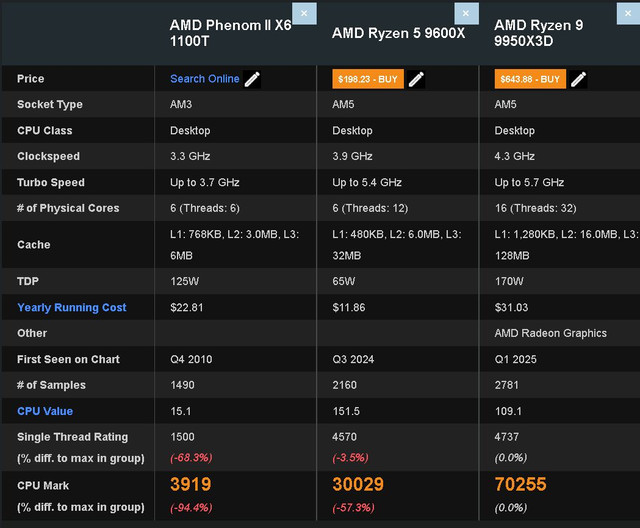Click the Ryzen 9 cache L1: 1,280KB value

click(x=567, y=245)
